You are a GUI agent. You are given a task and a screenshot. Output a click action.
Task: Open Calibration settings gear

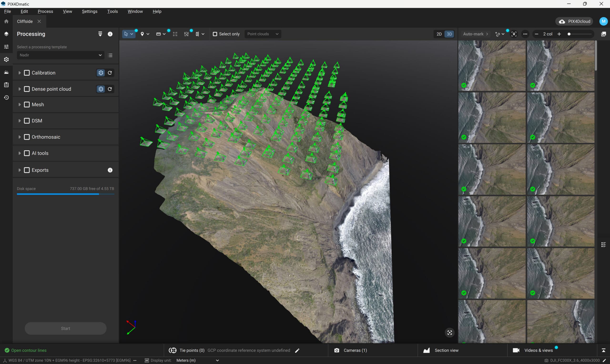(101, 73)
